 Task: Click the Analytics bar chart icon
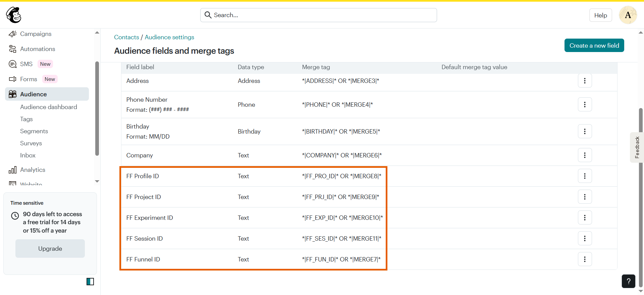point(13,170)
